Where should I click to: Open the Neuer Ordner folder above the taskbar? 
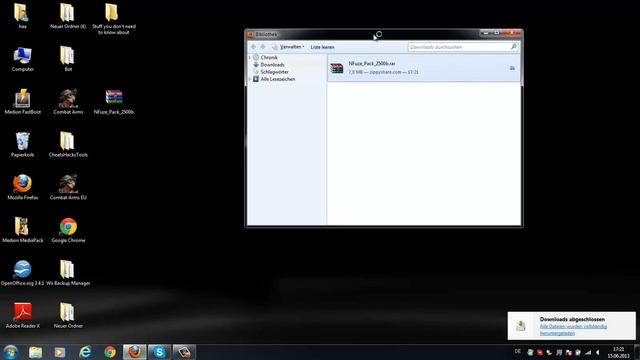point(68,316)
